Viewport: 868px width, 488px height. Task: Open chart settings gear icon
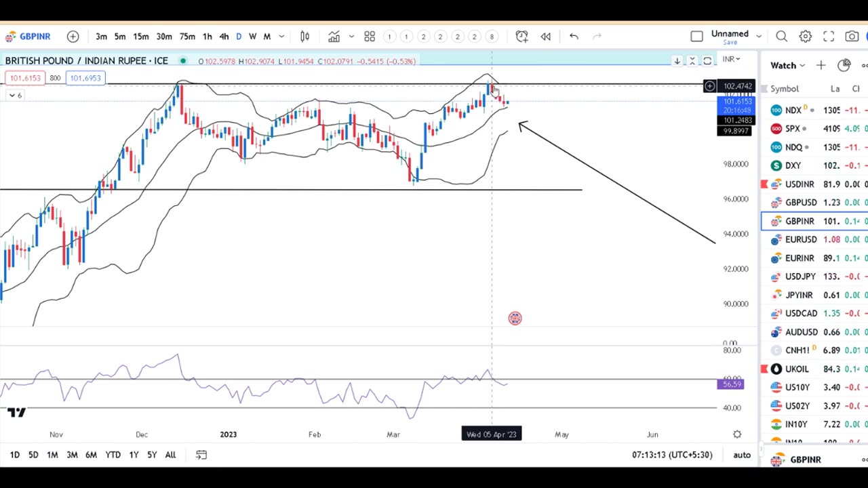pyautogui.click(x=805, y=37)
